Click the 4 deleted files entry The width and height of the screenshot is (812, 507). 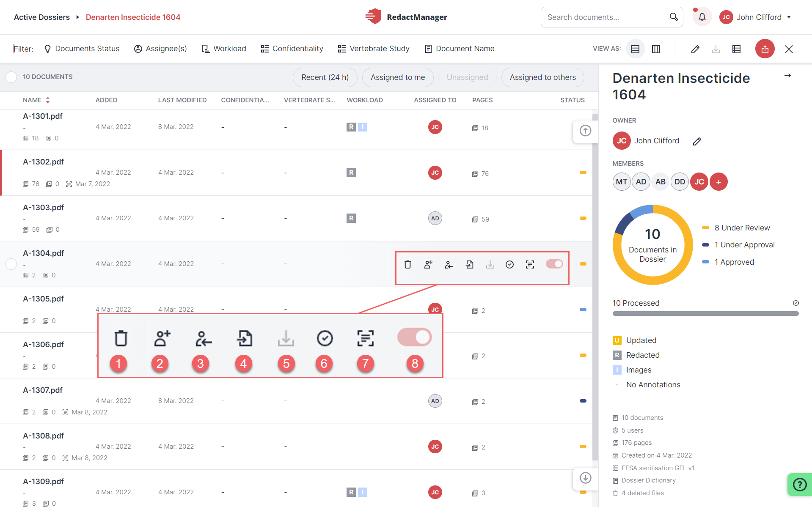coord(639,493)
